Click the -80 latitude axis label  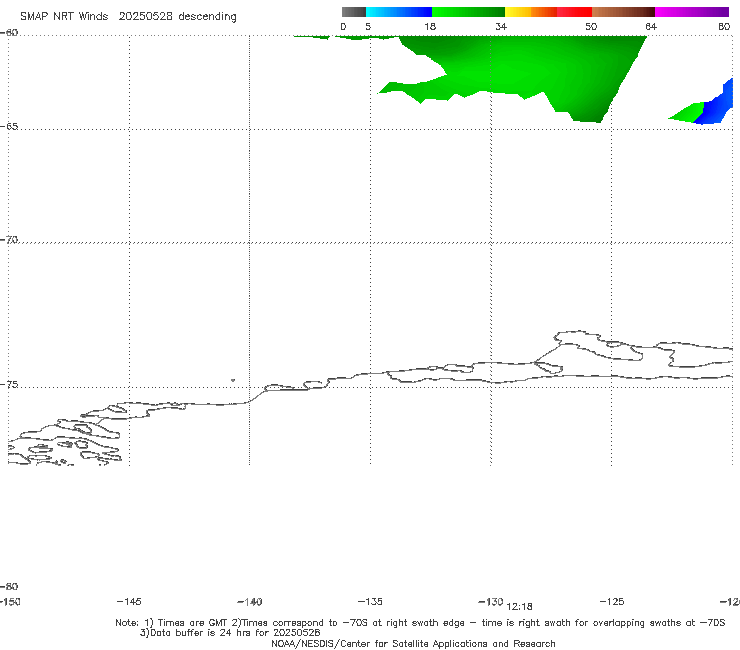(9, 586)
